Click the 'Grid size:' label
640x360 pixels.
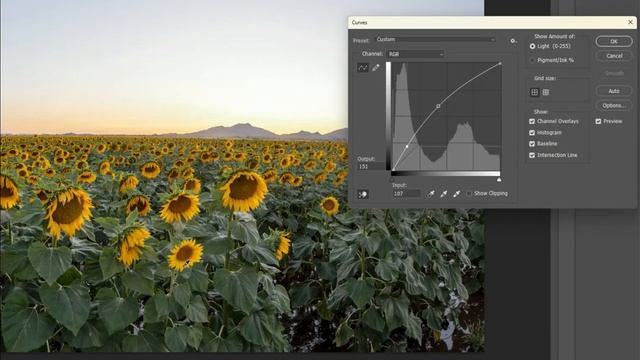coord(545,78)
